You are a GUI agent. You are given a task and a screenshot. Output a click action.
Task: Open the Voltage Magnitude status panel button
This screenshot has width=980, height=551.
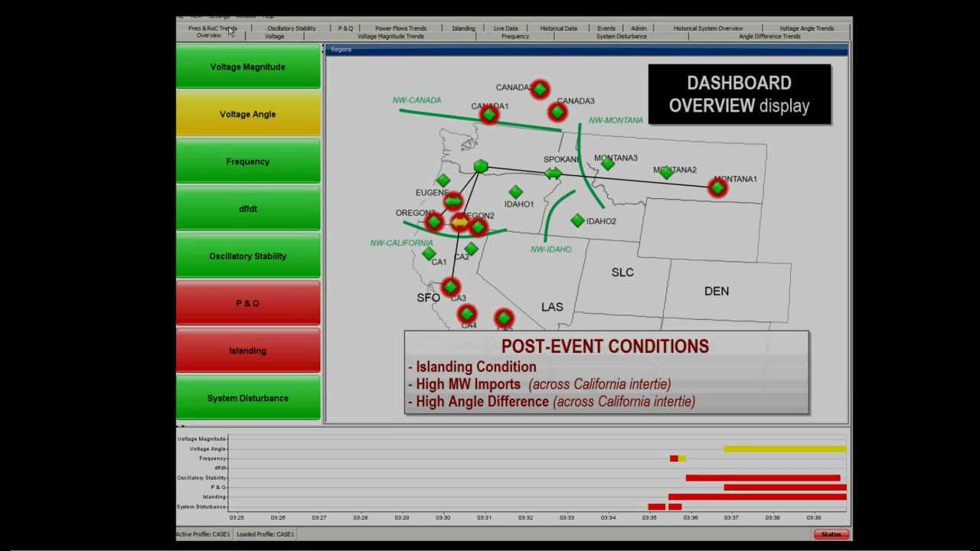point(248,67)
